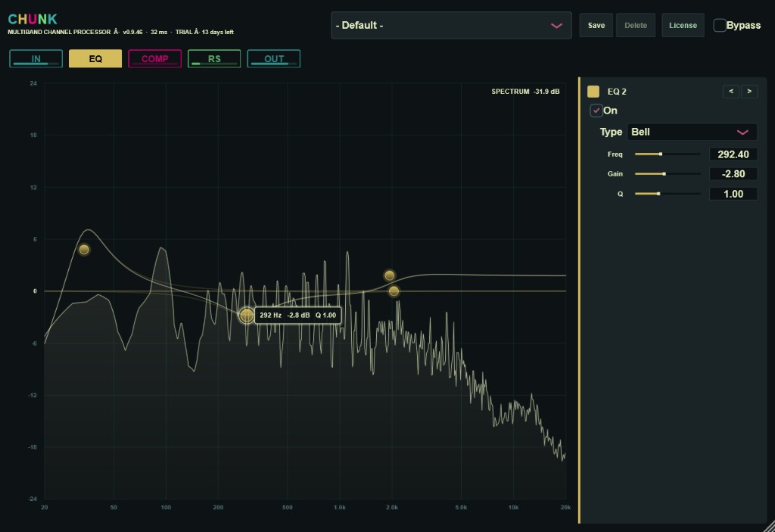Open the IN module tab

(36, 59)
